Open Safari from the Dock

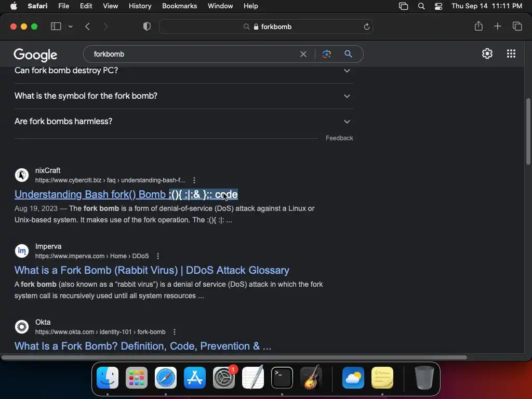click(166, 378)
